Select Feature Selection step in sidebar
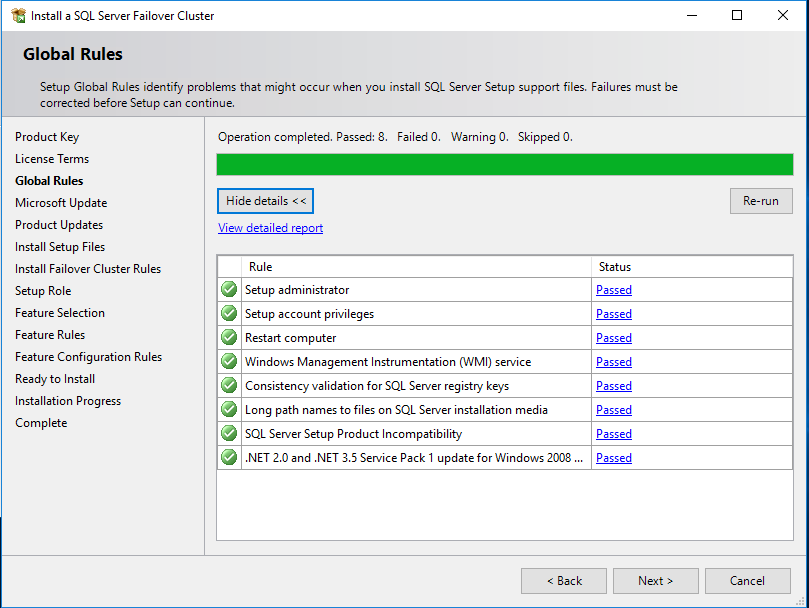 (60, 313)
